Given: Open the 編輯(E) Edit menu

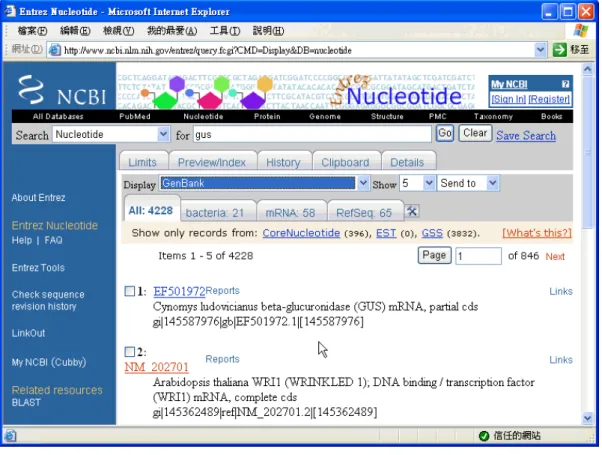Looking at the screenshot, I should tap(75, 31).
